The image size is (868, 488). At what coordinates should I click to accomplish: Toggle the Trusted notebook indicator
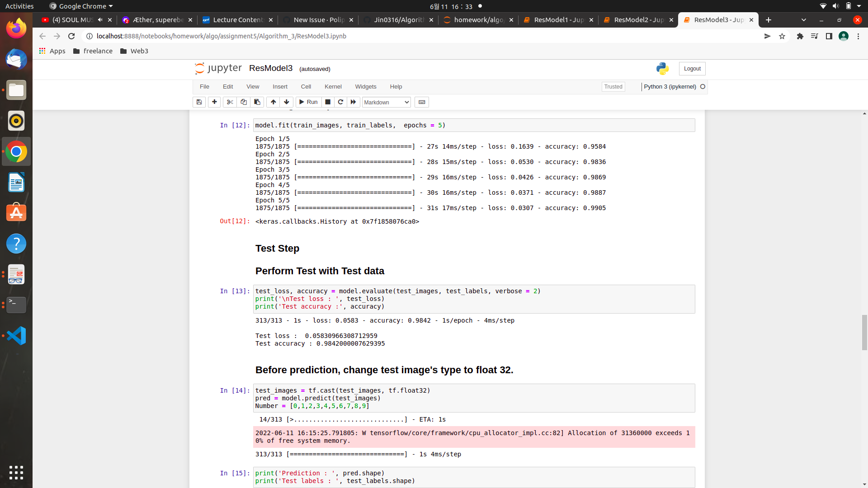[x=613, y=87]
